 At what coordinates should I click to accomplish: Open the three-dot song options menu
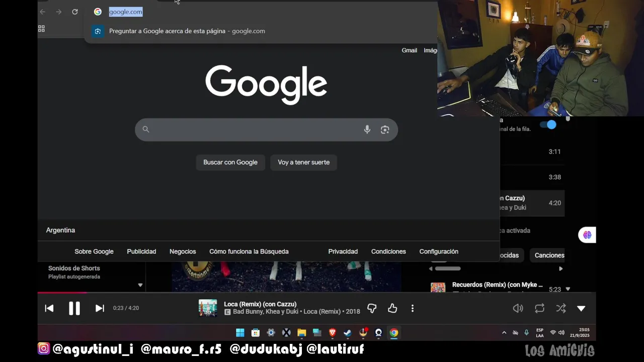pyautogui.click(x=413, y=308)
